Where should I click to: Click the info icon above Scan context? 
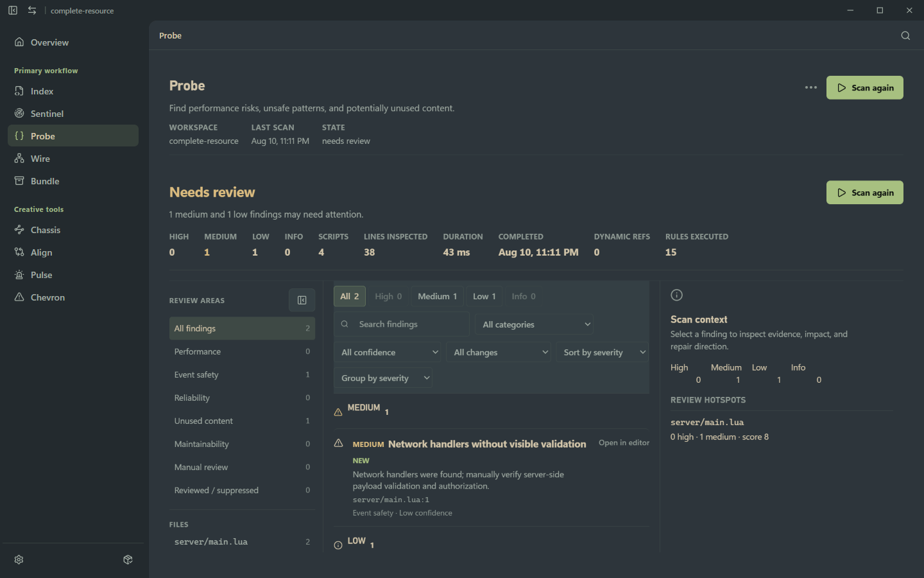point(677,295)
